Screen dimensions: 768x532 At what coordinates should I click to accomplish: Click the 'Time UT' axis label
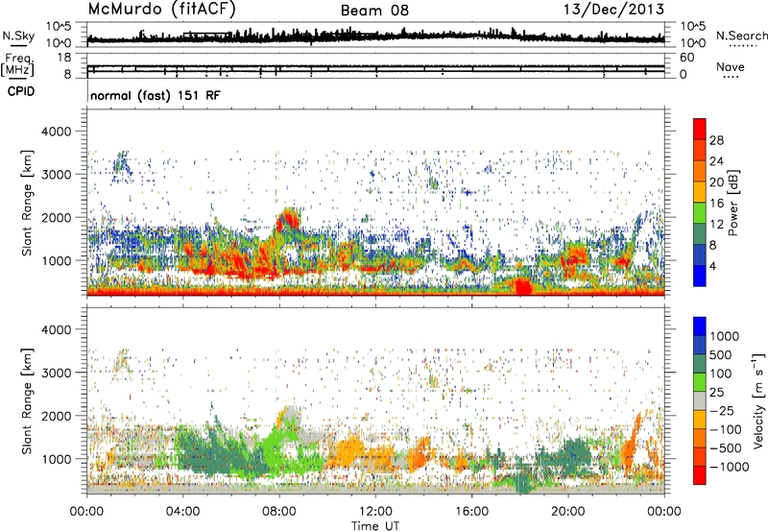click(375, 526)
